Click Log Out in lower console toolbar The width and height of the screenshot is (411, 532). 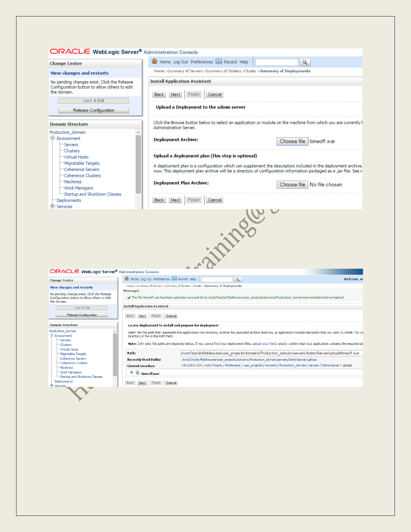(x=146, y=279)
